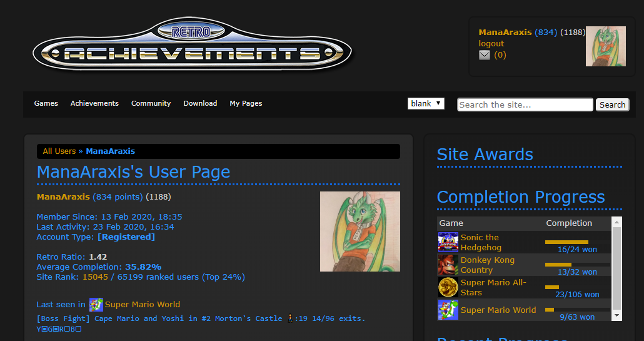Click the '13/32 won' text

click(x=577, y=272)
